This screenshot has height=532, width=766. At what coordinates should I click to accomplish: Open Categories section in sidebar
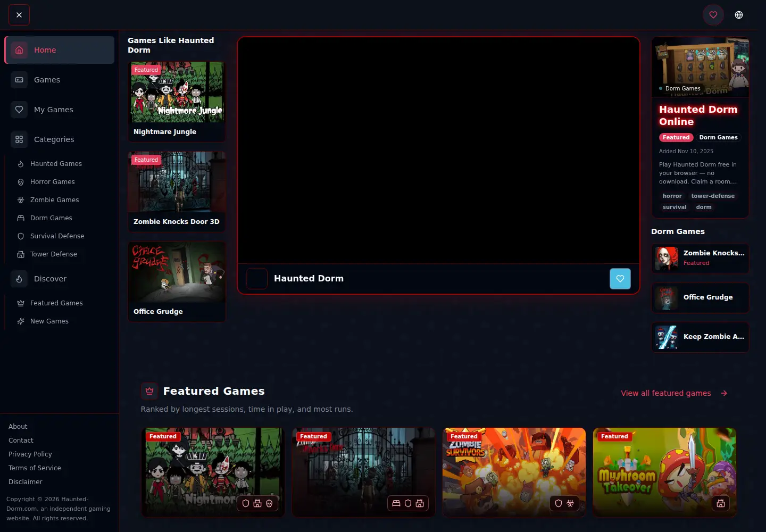(60, 139)
